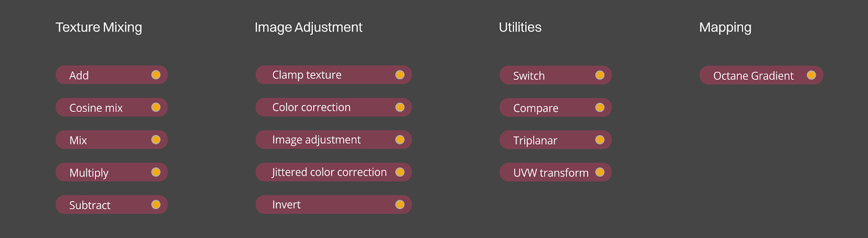Click the Switch node's output dot

click(x=599, y=75)
